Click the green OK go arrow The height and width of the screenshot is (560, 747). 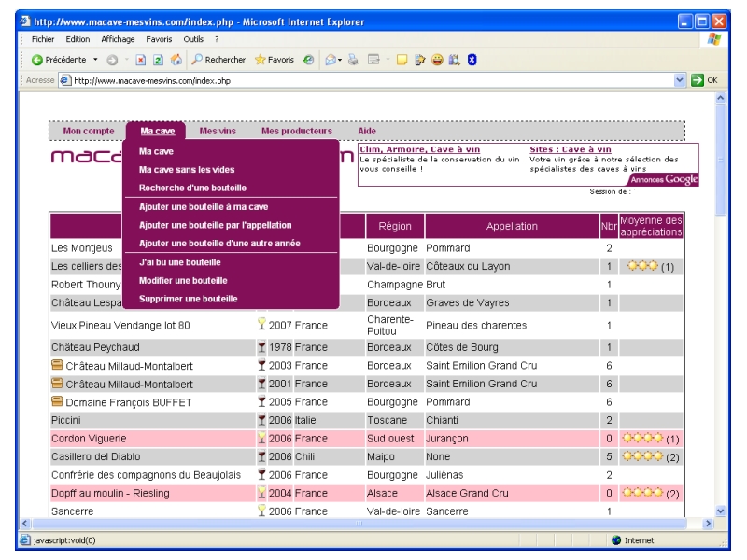click(x=698, y=80)
